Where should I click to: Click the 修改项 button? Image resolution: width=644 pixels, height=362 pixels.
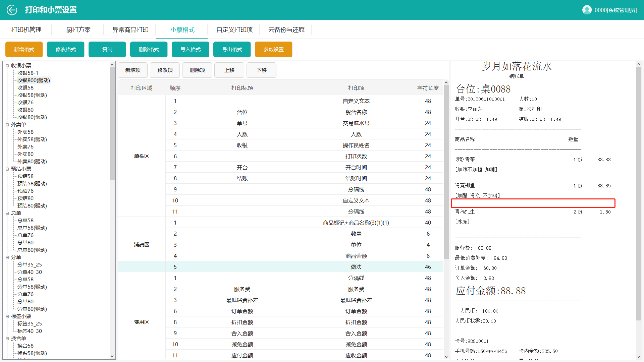[165, 70]
